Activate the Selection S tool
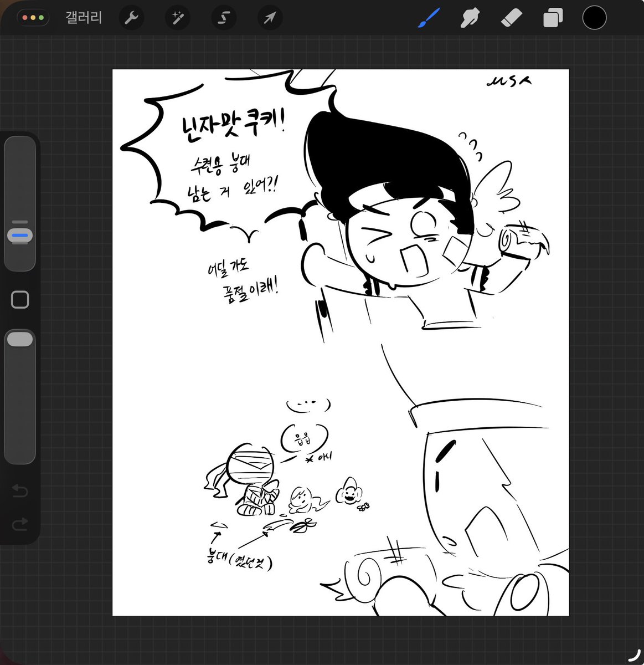The width and height of the screenshot is (644, 665). tap(224, 18)
